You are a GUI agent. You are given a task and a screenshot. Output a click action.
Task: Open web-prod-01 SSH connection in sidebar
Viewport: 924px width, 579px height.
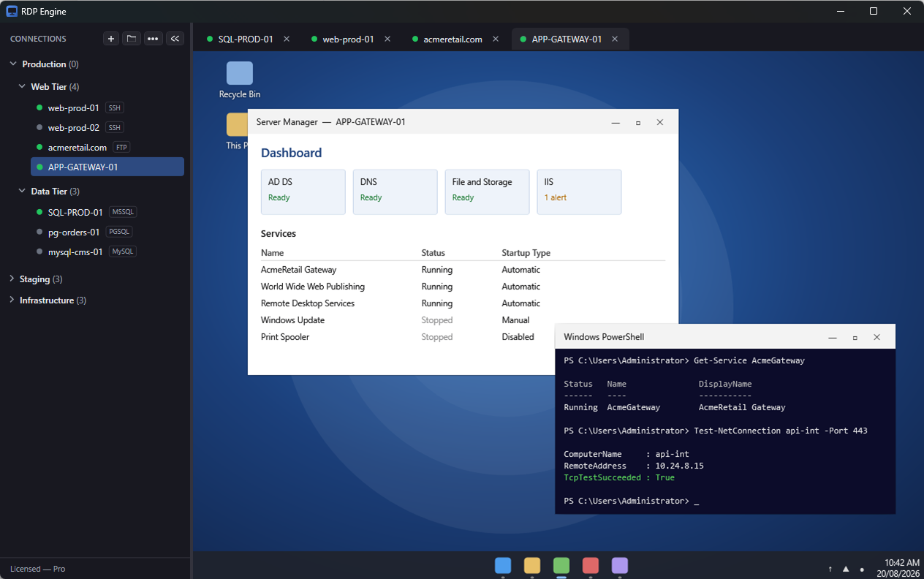pos(107,107)
